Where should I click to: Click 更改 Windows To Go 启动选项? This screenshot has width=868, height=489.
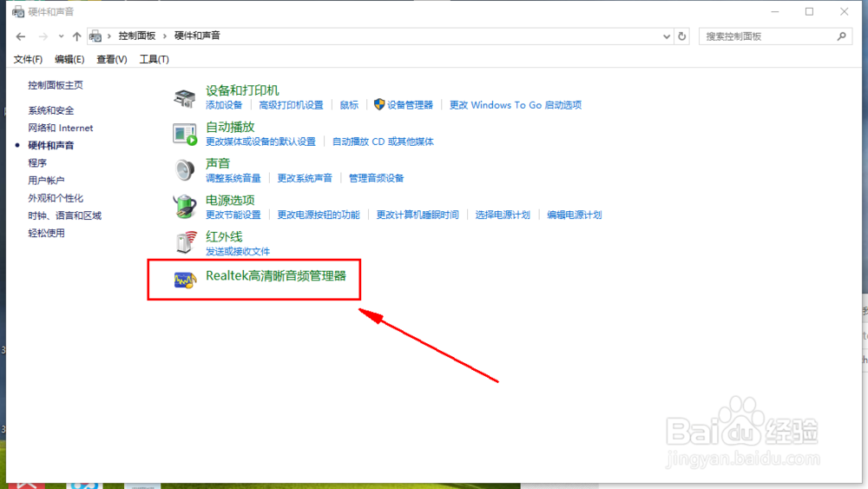coord(516,105)
